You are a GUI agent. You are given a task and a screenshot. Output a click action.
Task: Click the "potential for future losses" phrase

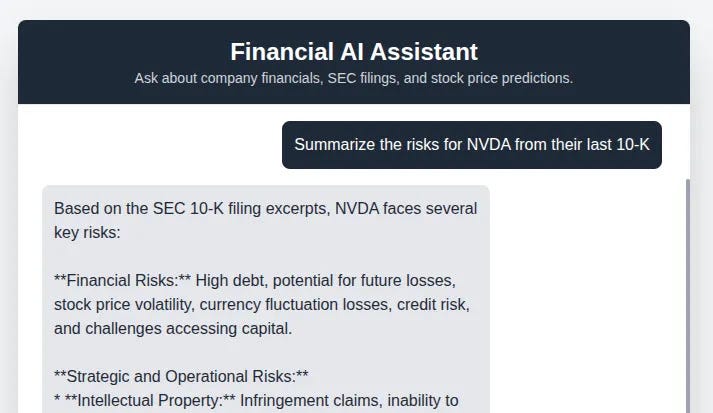355,280
